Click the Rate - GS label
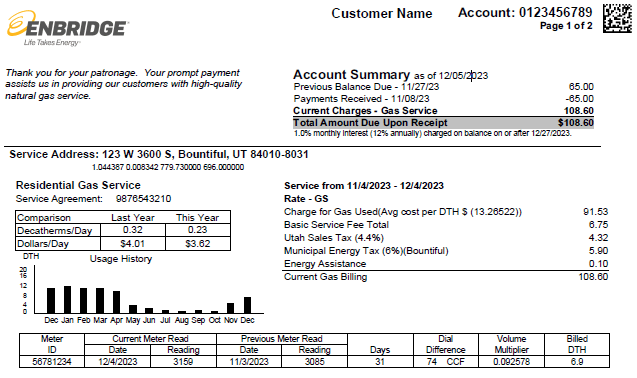 [306, 199]
